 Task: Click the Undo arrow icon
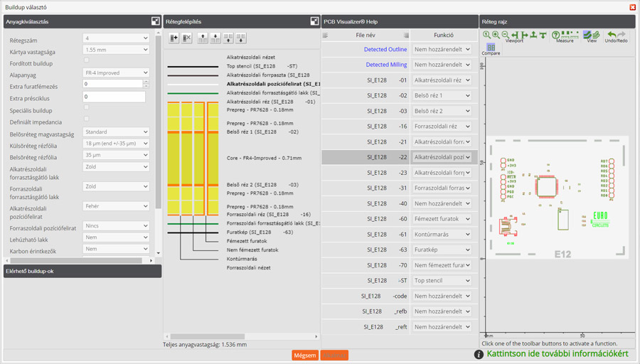[x=612, y=35]
